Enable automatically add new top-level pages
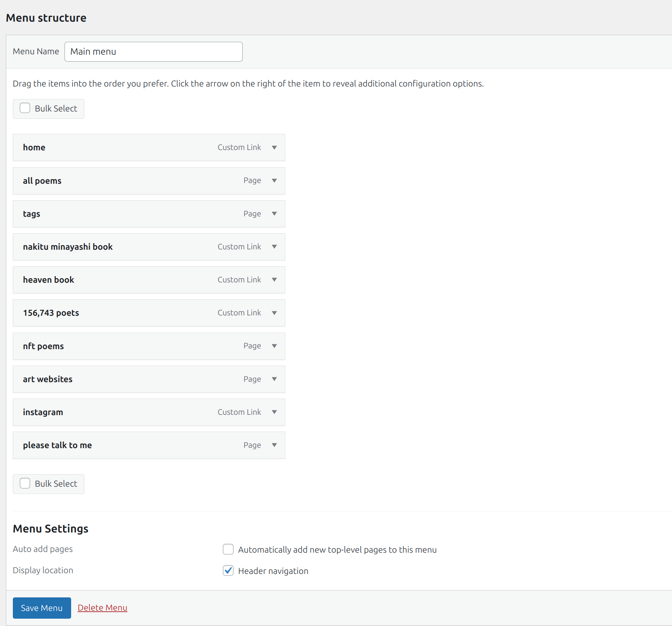This screenshot has width=672, height=626. coord(228,549)
